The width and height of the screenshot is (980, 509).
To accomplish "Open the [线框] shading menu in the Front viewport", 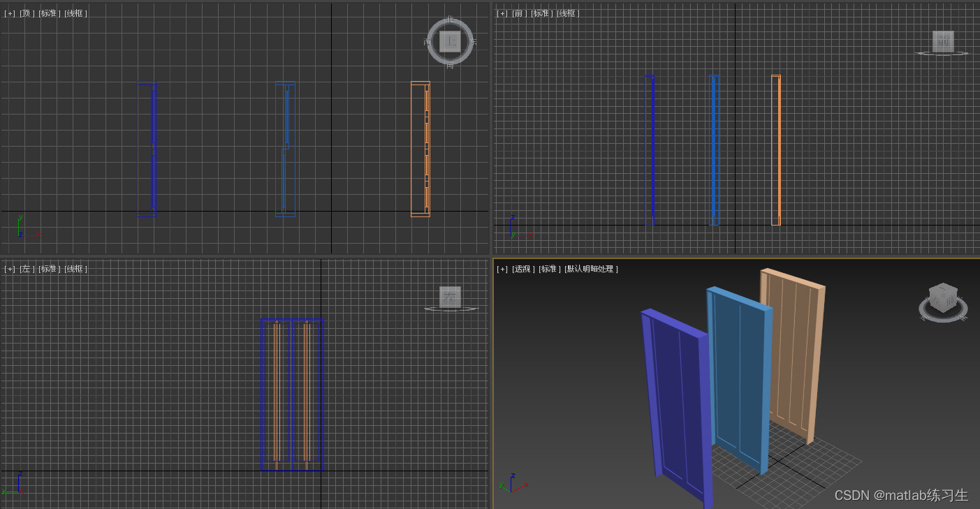I will (567, 12).
